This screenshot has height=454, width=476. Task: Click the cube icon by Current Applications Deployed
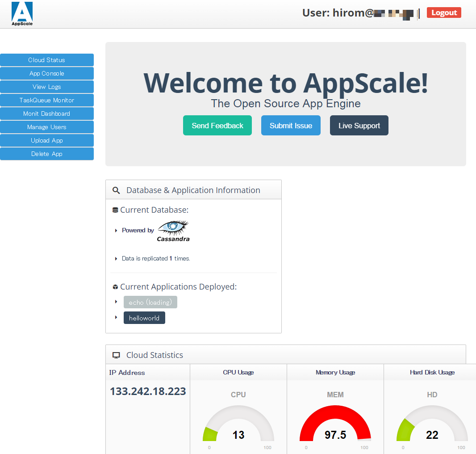pyautogui.click(x=115, y=287)
